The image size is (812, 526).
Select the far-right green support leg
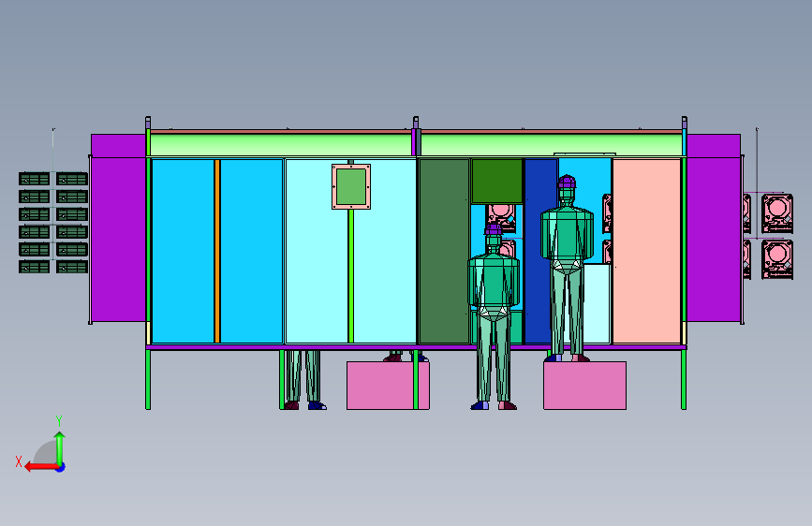[x=684, y=379]
